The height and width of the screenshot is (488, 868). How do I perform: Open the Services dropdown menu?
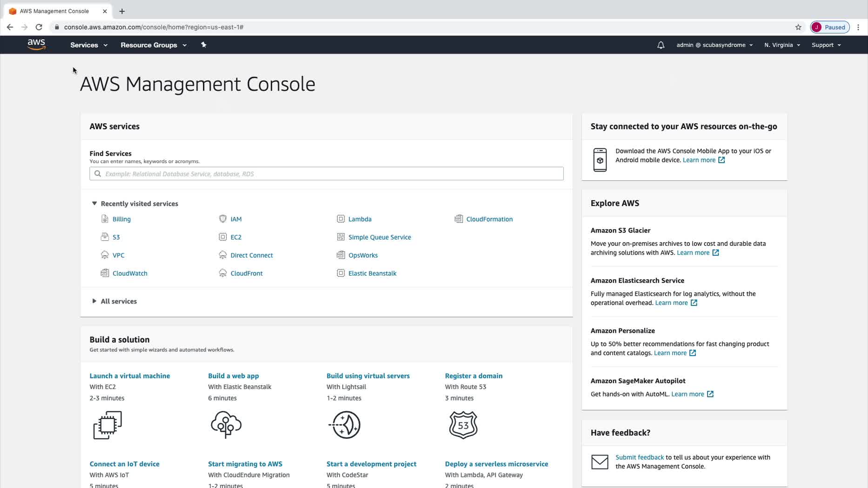pyautogui.click(x=89, y=45)
